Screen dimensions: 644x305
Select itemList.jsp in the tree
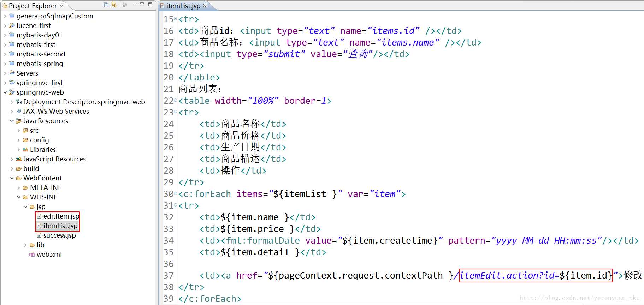click(60, 226)
